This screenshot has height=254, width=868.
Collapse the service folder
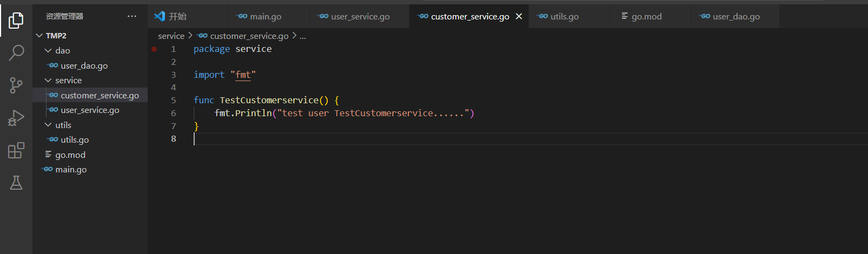pos(48,80)
